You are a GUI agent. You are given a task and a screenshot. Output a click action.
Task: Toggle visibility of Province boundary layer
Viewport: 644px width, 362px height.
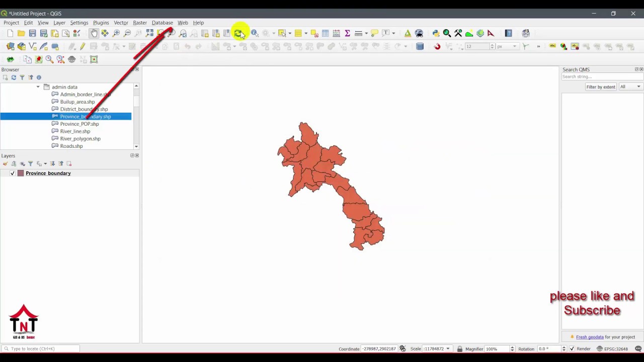pyautogui.click(x=13, y=173)
